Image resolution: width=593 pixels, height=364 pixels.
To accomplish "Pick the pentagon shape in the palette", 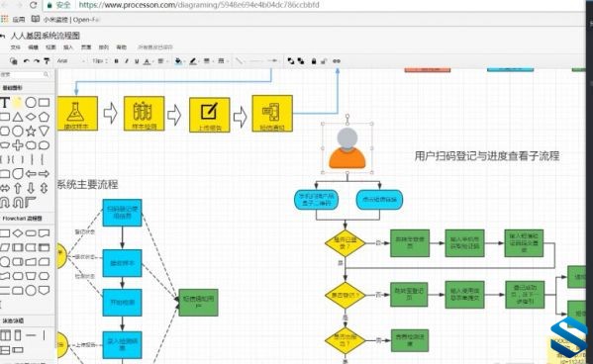I will coord(44,117).
